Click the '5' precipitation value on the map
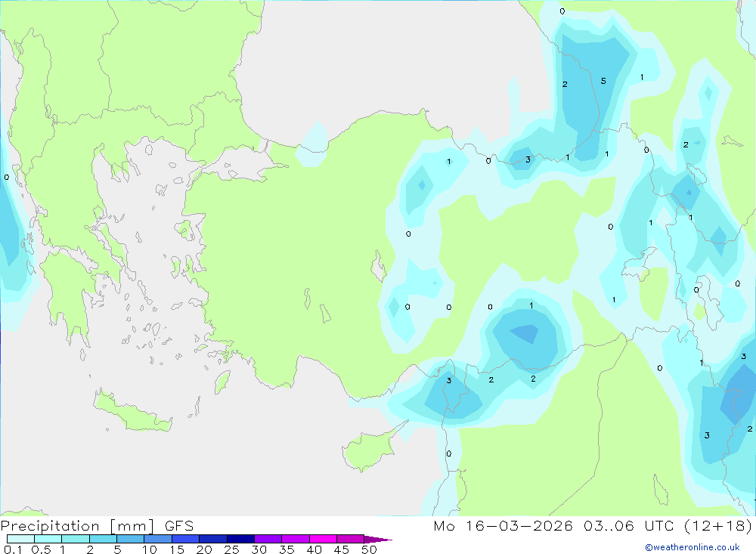The height and width of the screenshot is (554, 756). tap(603, 81)
